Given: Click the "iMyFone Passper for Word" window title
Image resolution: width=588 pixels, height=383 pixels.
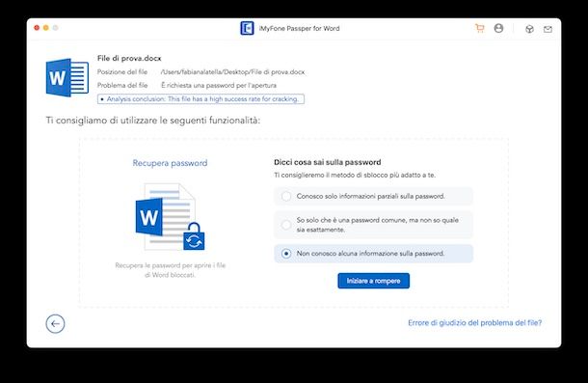Looking at the screenshot, I should point(299,29).
